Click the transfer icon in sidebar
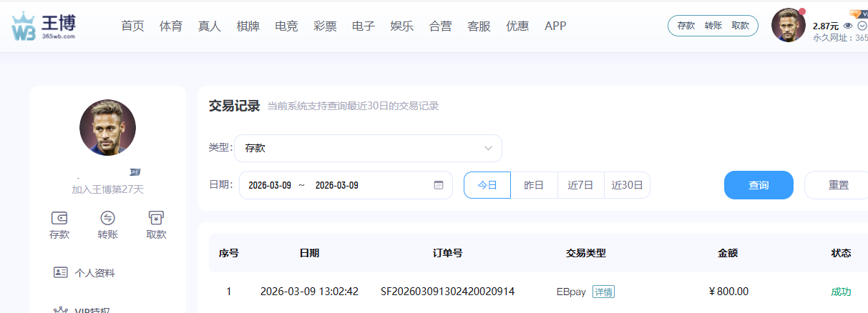 click(107, 218)
